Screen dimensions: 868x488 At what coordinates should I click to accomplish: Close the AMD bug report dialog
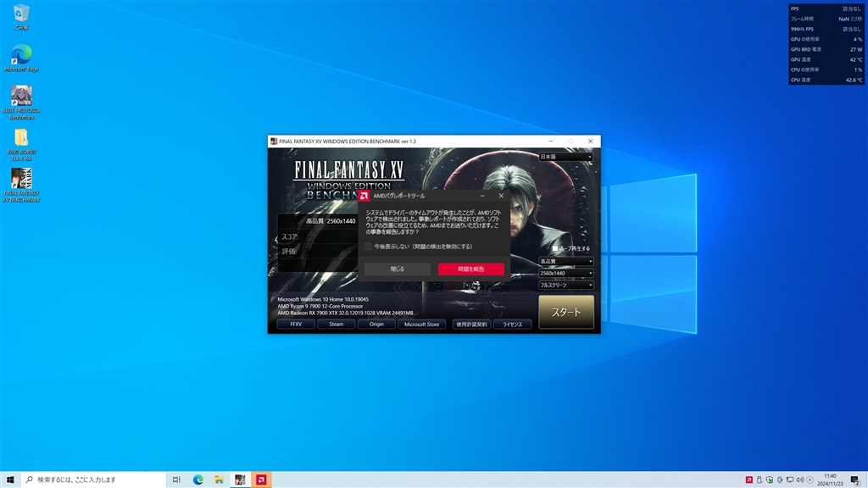click(x=501, y=196)
